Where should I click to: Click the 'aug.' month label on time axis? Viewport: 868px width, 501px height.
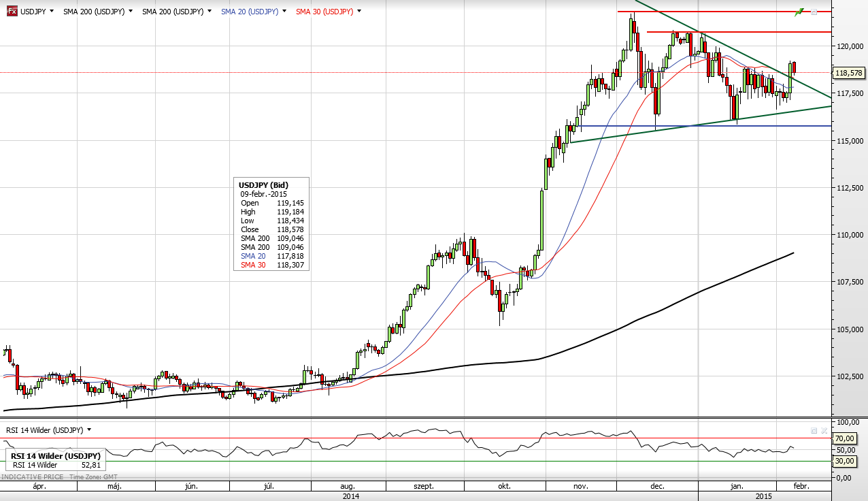coord(348,487)
